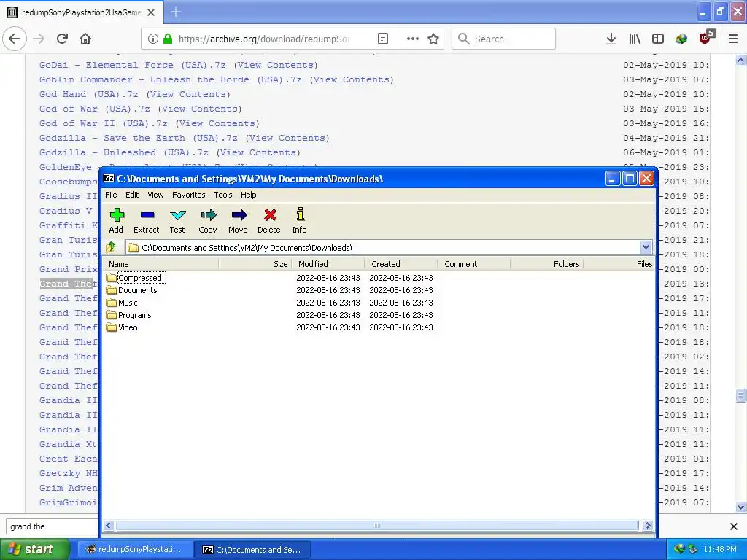
Task: Open the View menu in 7-Zip
Action: pos(155,194)
